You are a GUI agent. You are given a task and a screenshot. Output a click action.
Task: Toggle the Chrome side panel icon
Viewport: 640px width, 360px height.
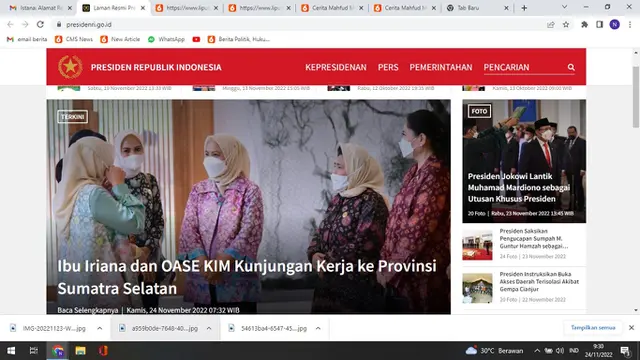pyautogui.click(x=599, y=24)
